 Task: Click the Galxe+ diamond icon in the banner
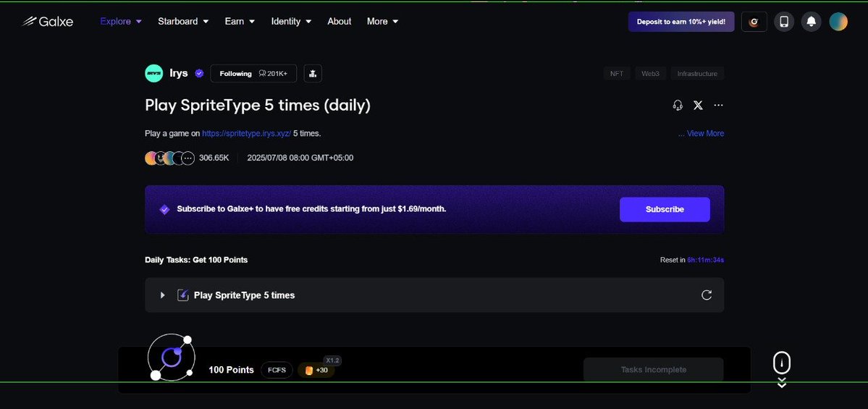(x=164, y=209)
